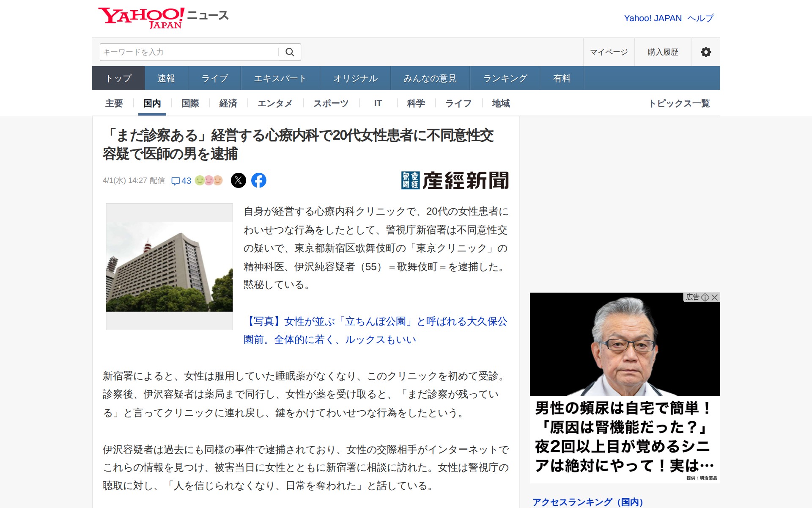Viewport: 812px width, 508px height.
Task: Open the 産経新聞 publisher logo
Action: pos(455,180)
